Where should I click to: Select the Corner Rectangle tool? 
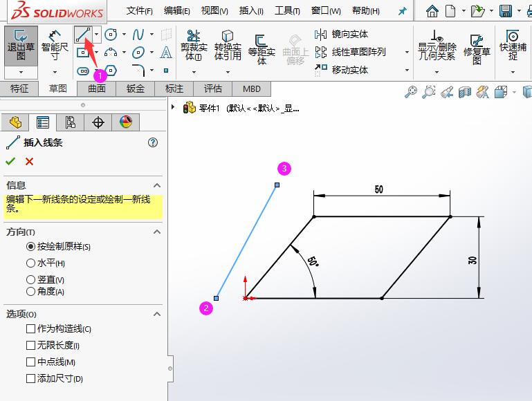point(83,53)
